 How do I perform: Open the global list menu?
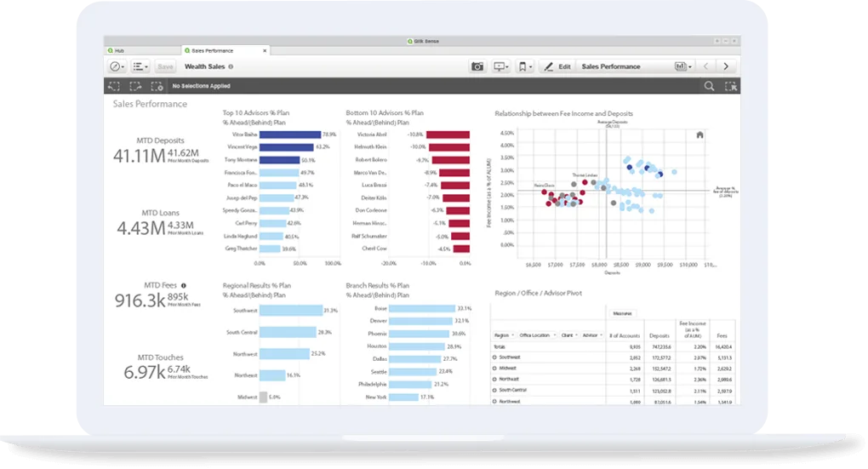(x=140, y=66)
